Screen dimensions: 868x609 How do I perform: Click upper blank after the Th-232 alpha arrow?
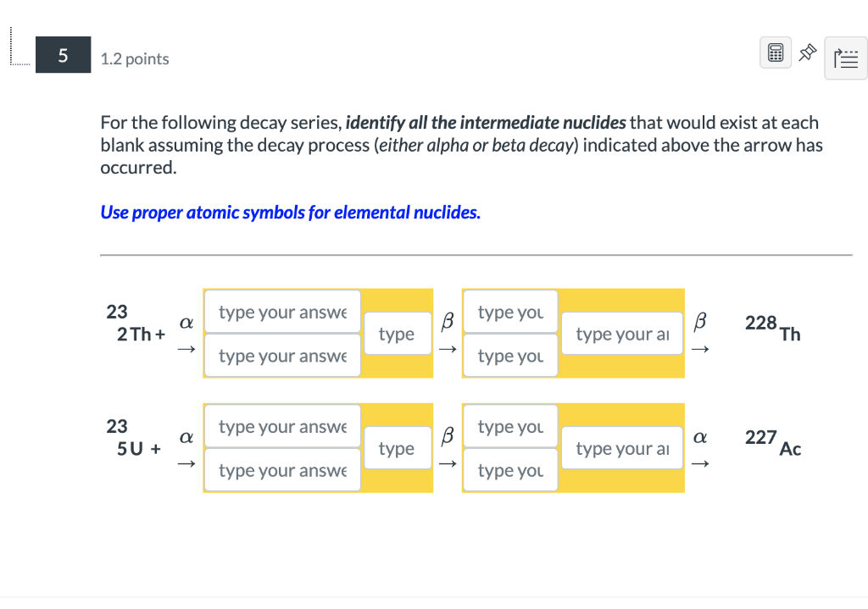pyautogui.click(x=282, y=313)
